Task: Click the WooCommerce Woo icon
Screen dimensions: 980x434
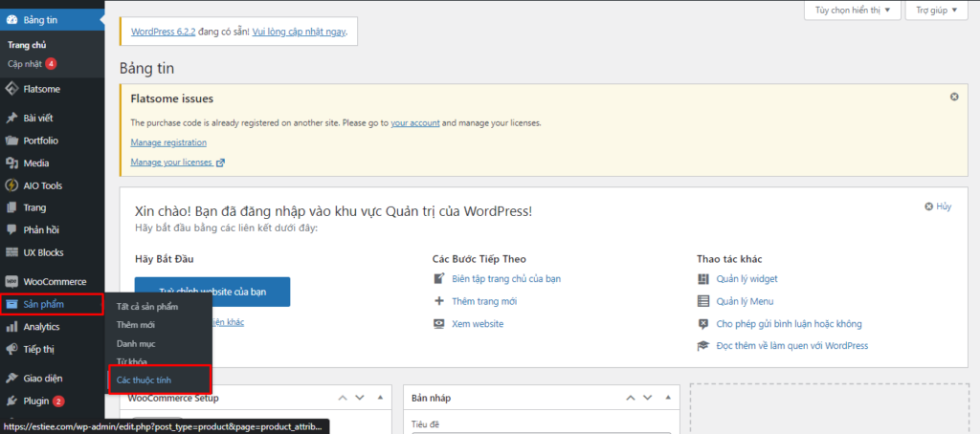Action: [11, 282]
